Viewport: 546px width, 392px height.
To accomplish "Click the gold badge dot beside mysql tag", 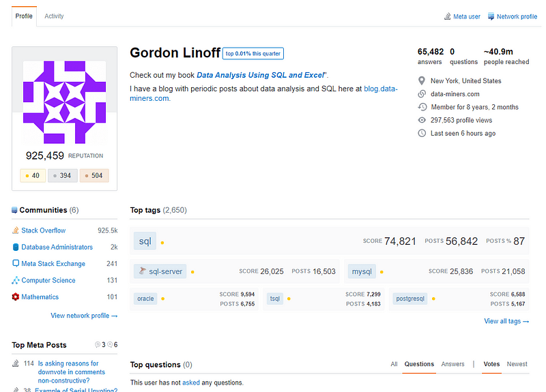I will coord(382,272).
